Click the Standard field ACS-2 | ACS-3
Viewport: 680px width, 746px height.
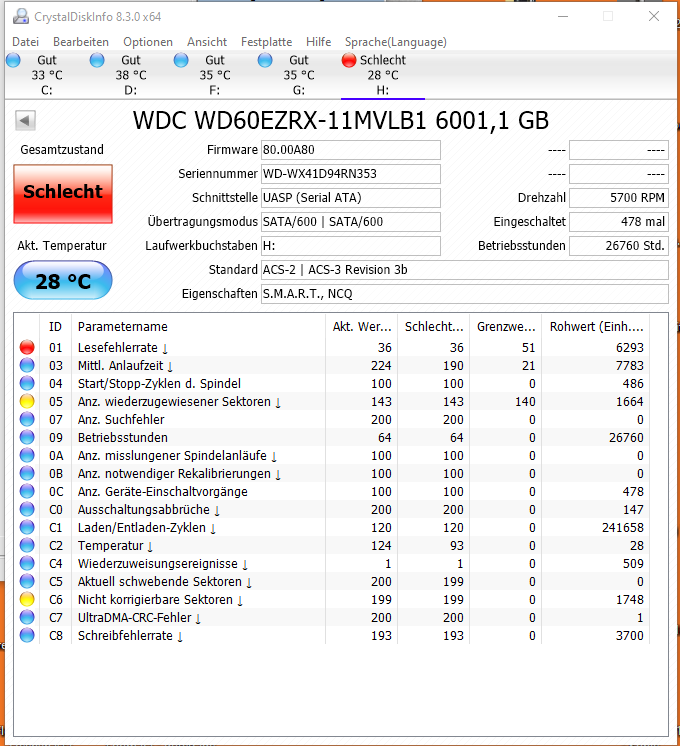pyautogui.click(x=465, y=270)
